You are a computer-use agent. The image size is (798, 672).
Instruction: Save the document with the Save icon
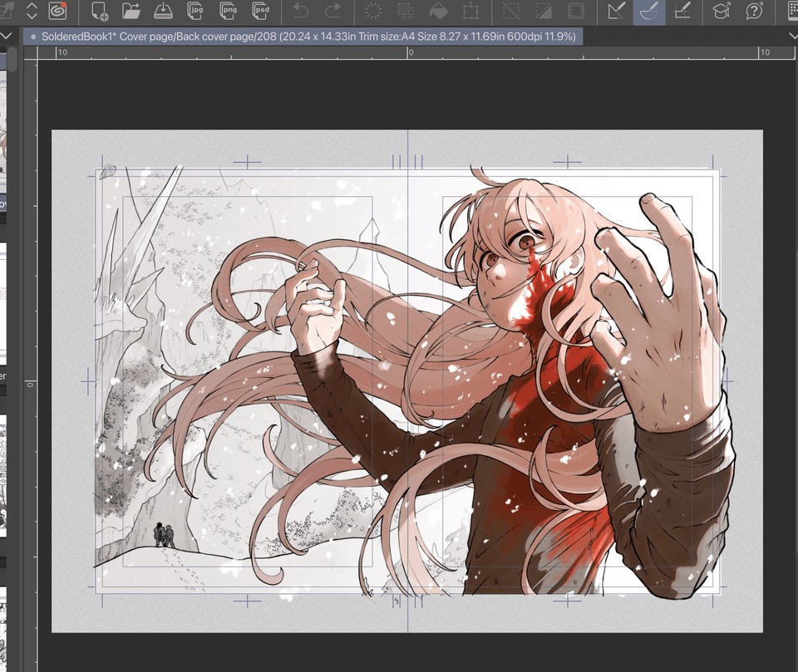(x=164, y=11)
